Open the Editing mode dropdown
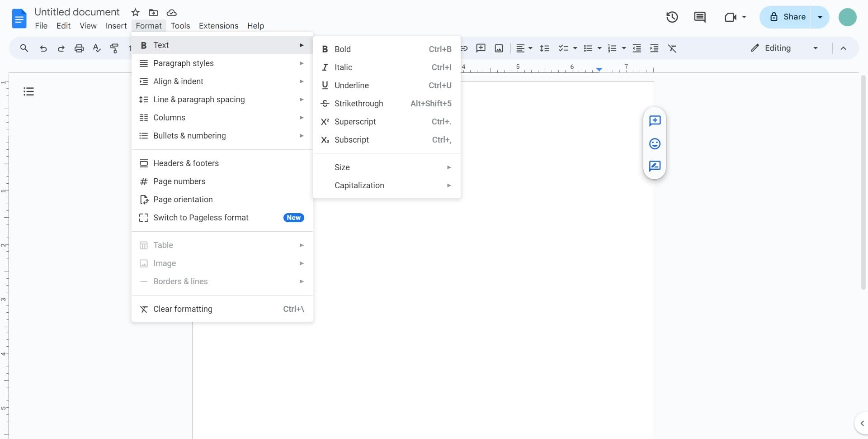 (x=784, y=48)
